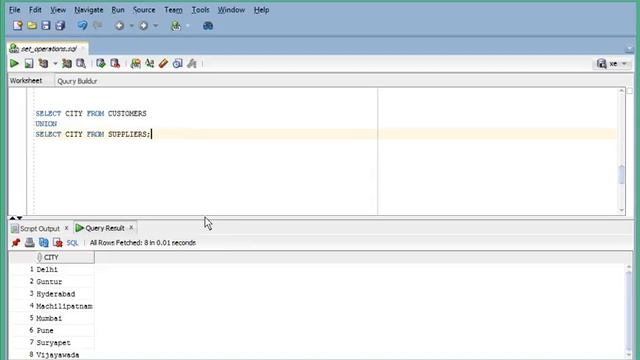Click the Rollback icon
The width and height of the screenshot is (640, 360).
pyautogui.click(x=115, y=64)
